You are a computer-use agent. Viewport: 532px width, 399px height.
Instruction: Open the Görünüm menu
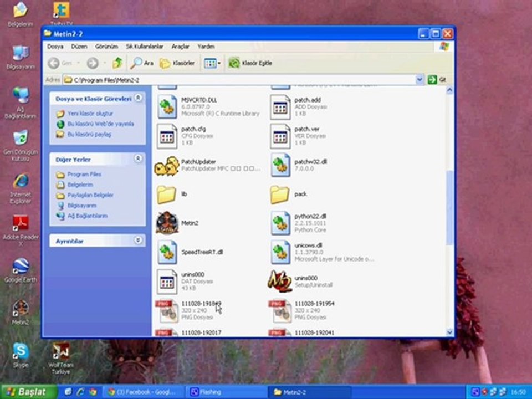[106, 47]
